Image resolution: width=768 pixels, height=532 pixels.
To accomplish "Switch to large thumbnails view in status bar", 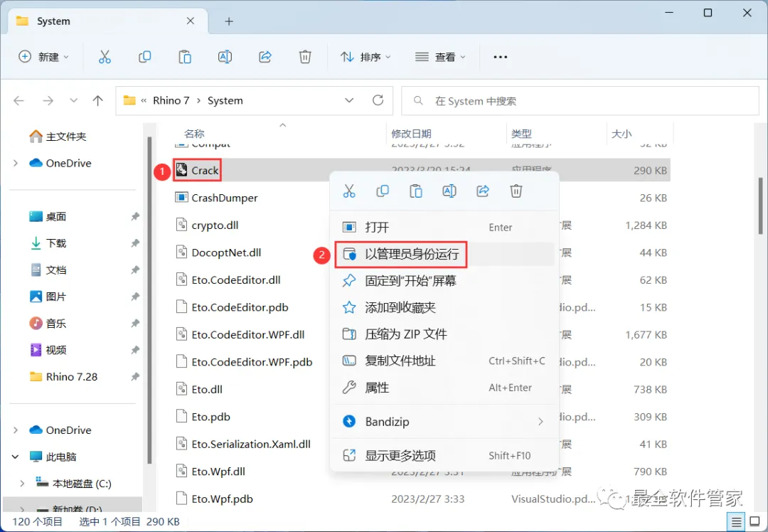I will [x=754, y=522].
